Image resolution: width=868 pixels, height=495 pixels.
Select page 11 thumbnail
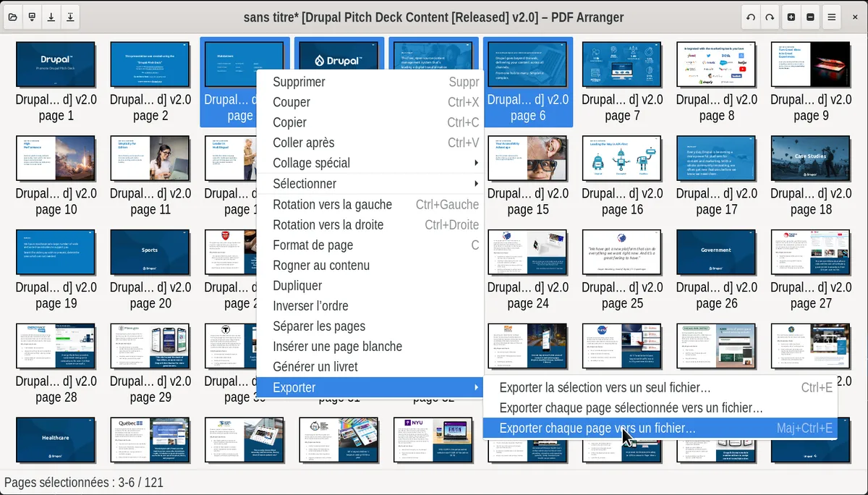(x=150, y=158)
